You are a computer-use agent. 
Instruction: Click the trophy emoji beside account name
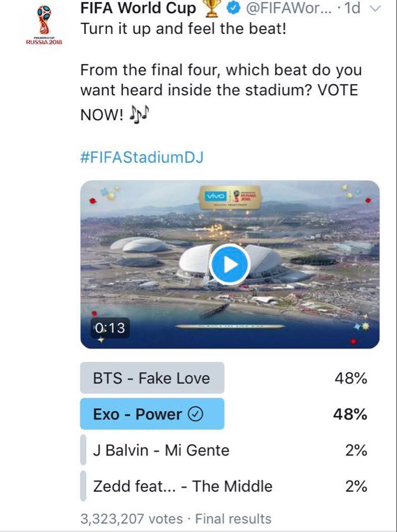click(x=212, y=8)
